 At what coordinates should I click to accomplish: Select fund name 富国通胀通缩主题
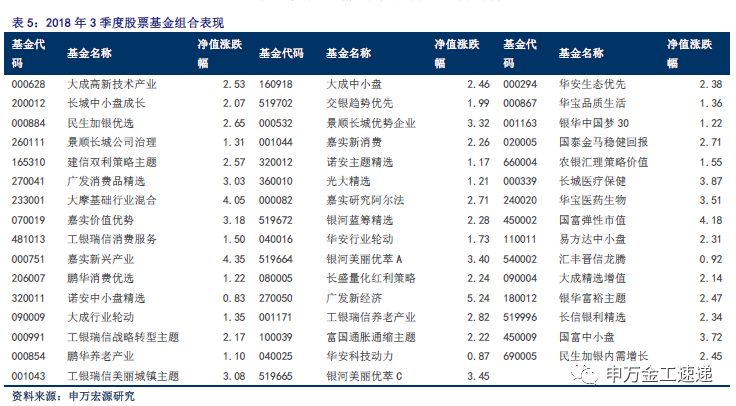click(x=371, y=337)
